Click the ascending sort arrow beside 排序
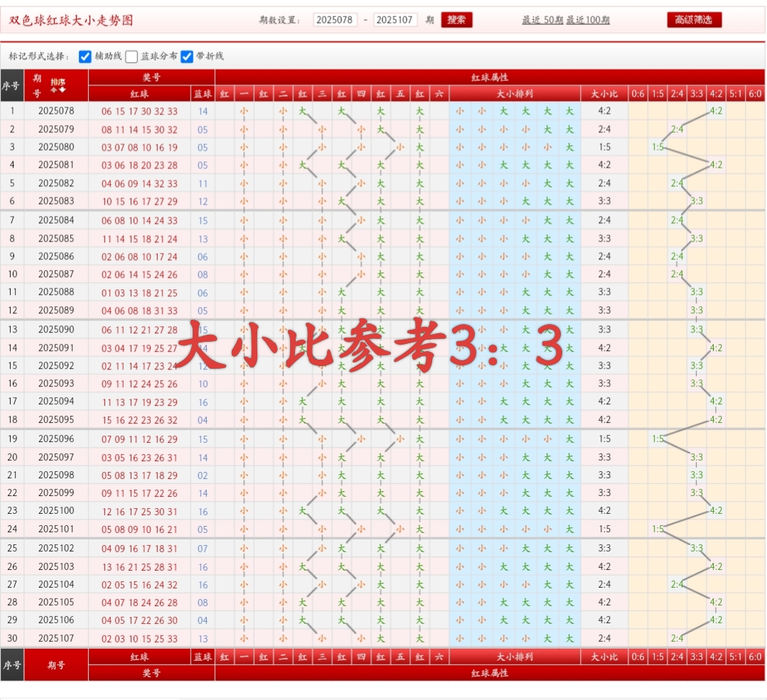Image resolution: width=767 pixels, height=700 pixels. (x=53, y=90)
